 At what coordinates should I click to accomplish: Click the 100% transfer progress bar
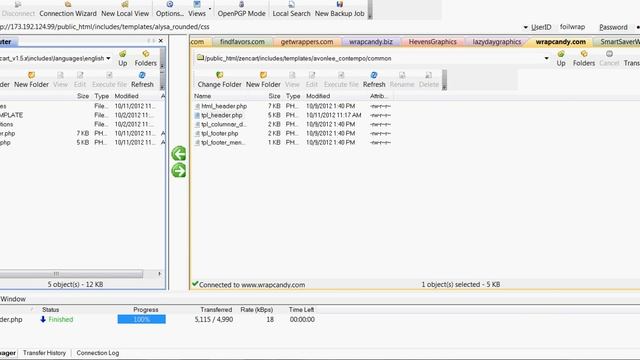click(142, 319)
